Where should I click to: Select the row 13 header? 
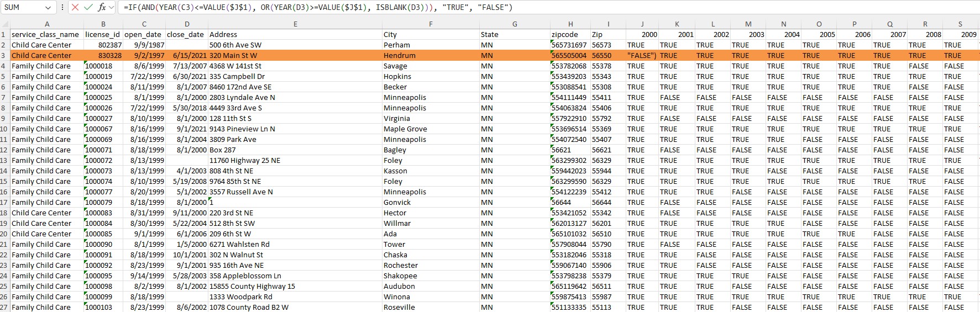coord(4,161)
